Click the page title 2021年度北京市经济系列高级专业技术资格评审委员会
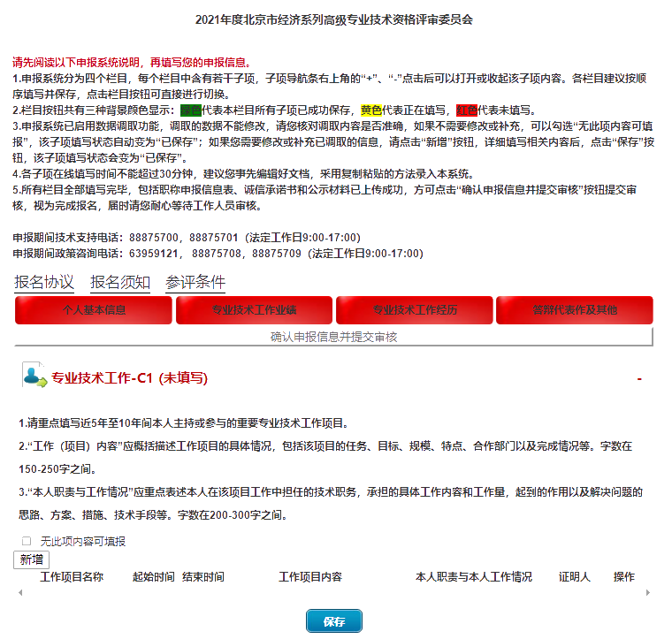672x639 pixels. click(334, 19)
